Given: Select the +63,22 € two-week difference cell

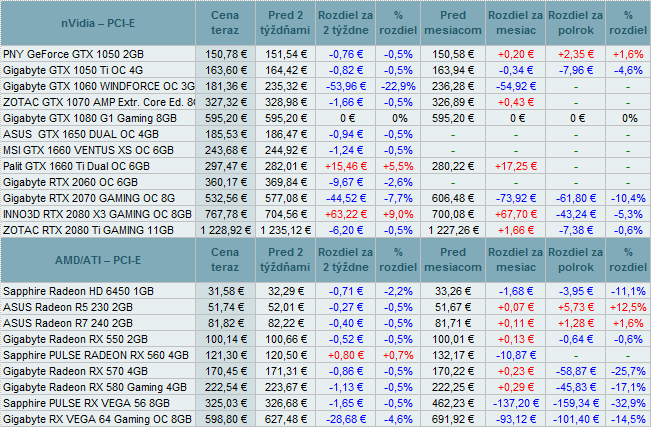Looking at the screenshot, I should 344,214.
